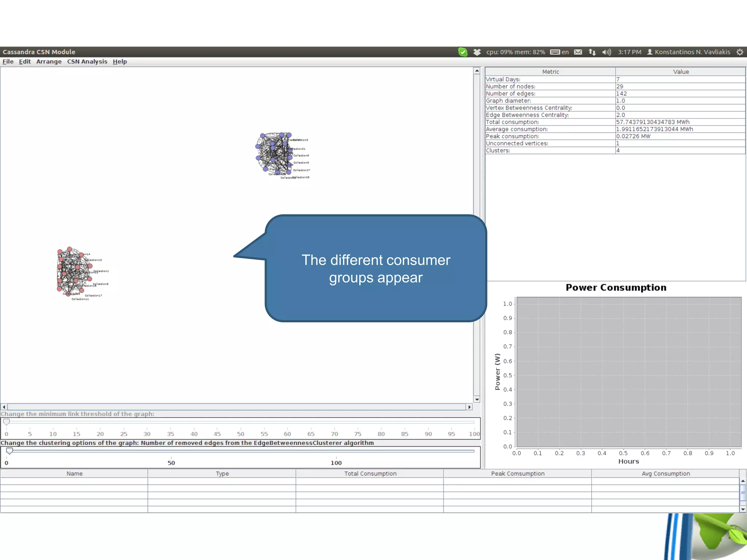Click the keyboard layout indicator
The image size is (747, 560).
click(559, 52)
